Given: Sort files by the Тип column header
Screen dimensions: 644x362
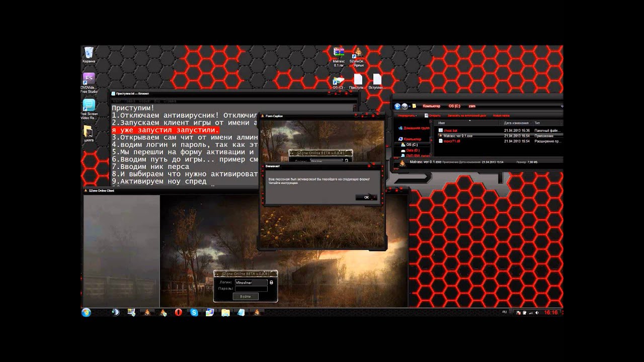Looking at the screenshot, I should 547,123.
